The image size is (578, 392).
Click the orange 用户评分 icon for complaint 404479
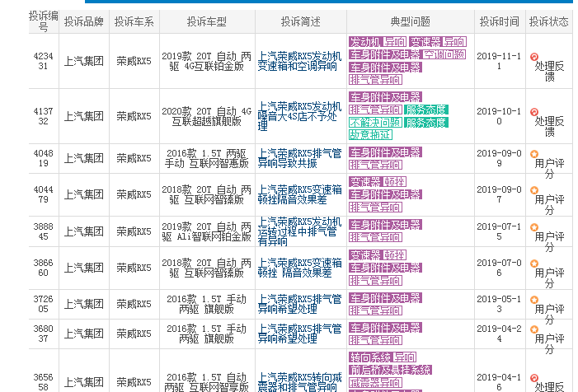point(533,190)
